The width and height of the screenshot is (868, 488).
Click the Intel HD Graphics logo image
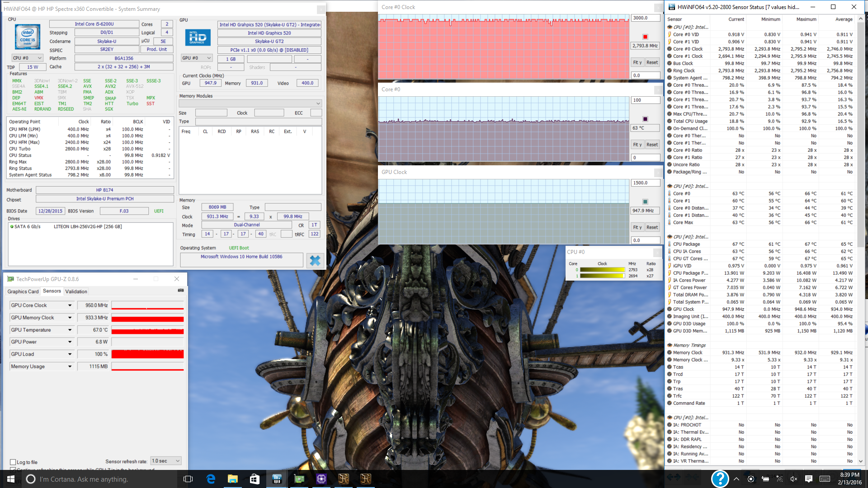pos(198,38)
